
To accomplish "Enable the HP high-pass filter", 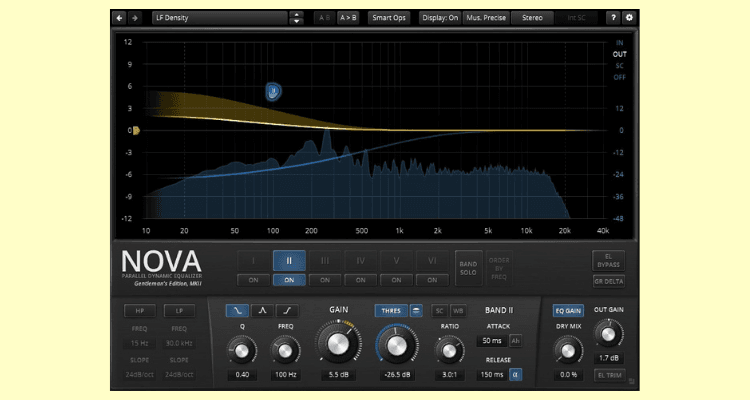I will 140,311.
